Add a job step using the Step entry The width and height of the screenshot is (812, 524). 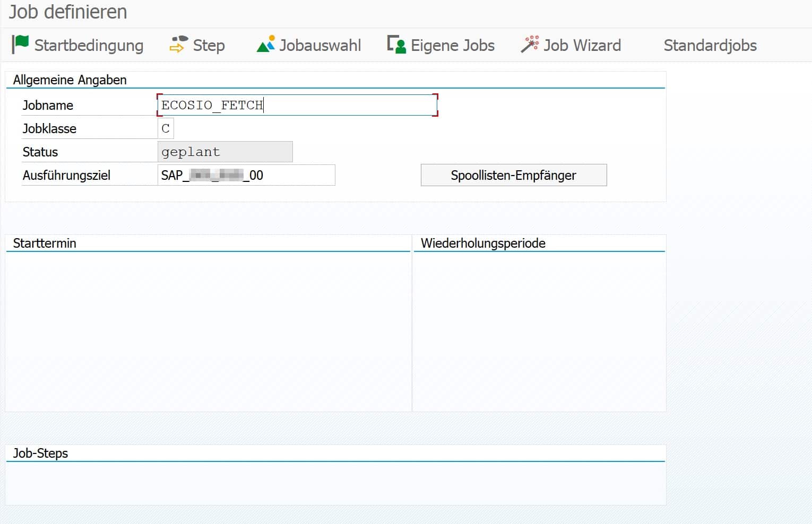pos(209,45)
